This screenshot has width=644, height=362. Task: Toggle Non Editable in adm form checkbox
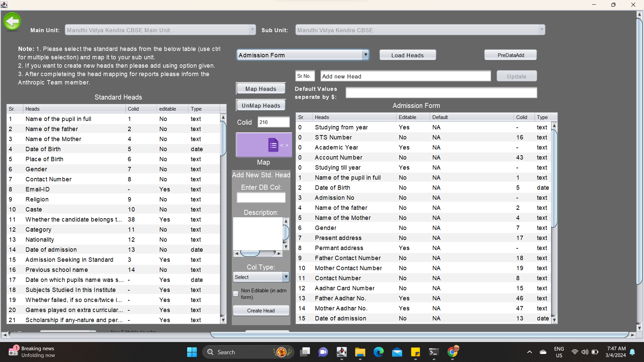[236, 294]
